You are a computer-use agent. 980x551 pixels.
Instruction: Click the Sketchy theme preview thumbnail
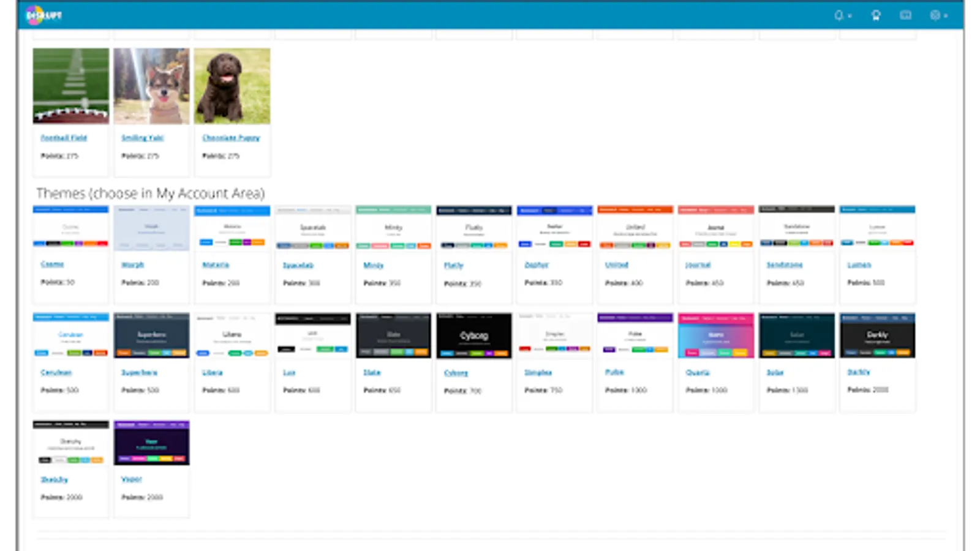[x=71, y=443]
